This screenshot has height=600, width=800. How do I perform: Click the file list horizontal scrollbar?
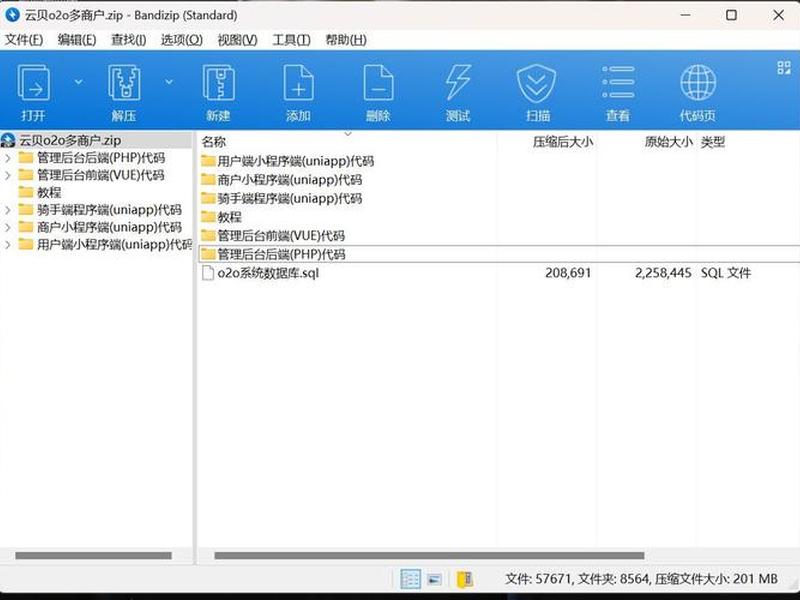click(x=429, y=556)
